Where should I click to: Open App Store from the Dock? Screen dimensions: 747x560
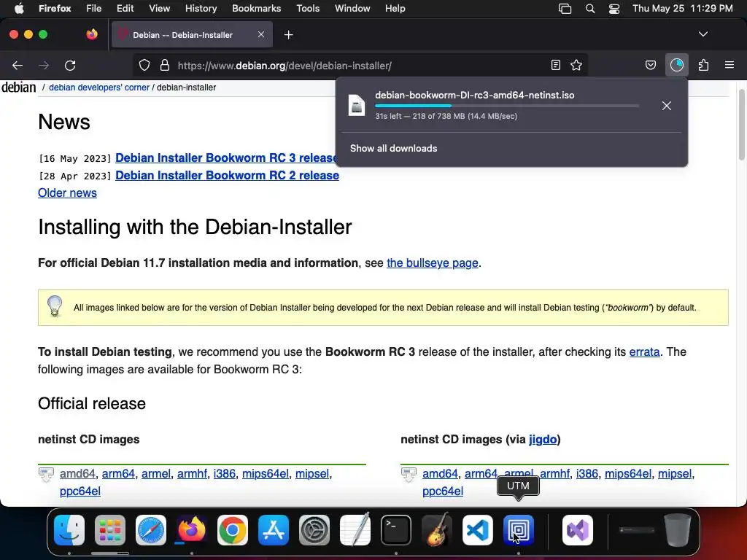[x=274, y=529]
